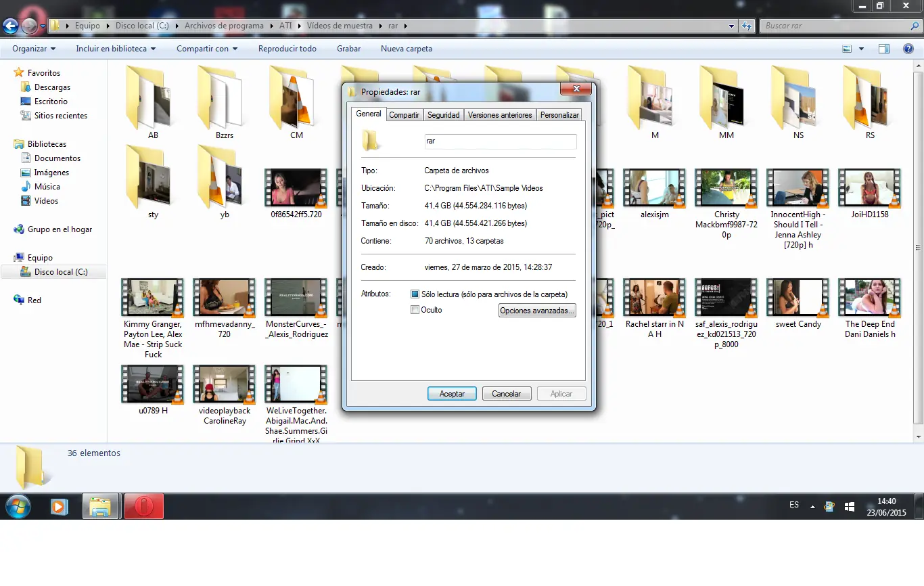Open the Organizar dropdown menu

(x=34, y=49)
